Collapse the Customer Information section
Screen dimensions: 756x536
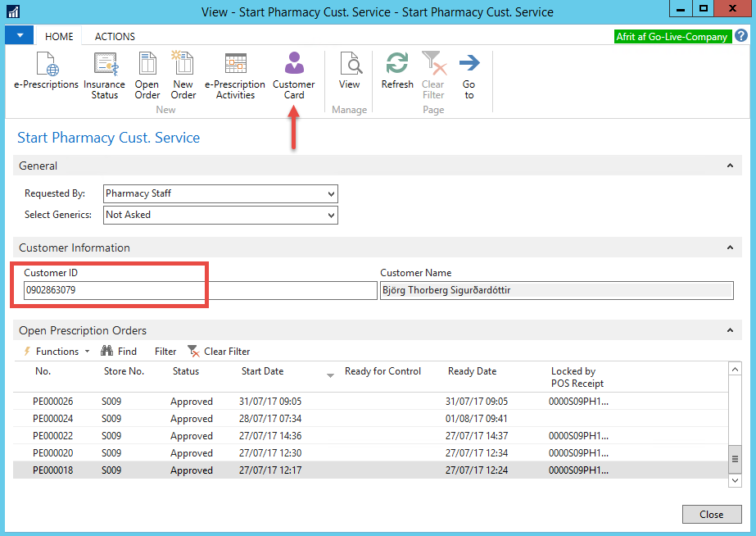pyautogui.click(x=729, y=248)
